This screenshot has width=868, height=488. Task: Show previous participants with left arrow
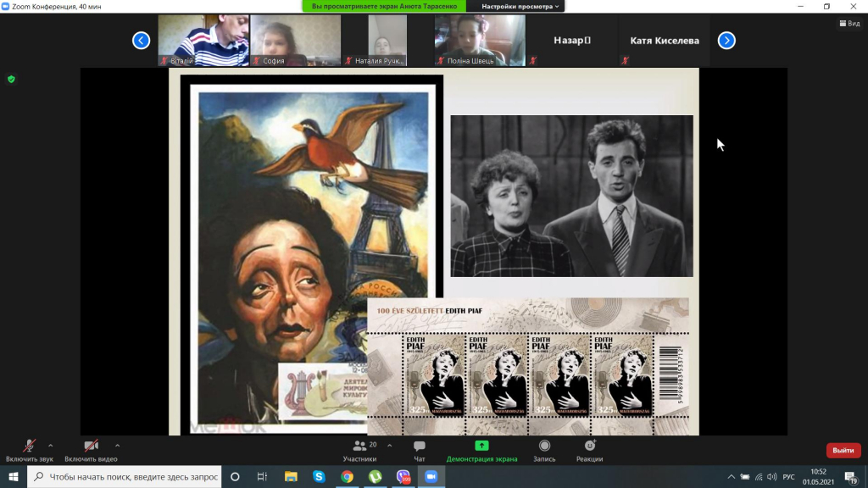(x=142, y=41)
